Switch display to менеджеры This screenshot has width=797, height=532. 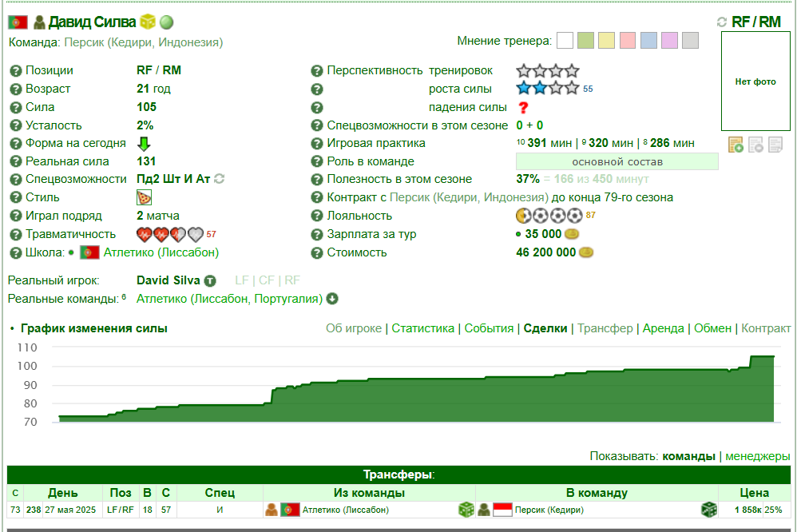tap(757, 456)
